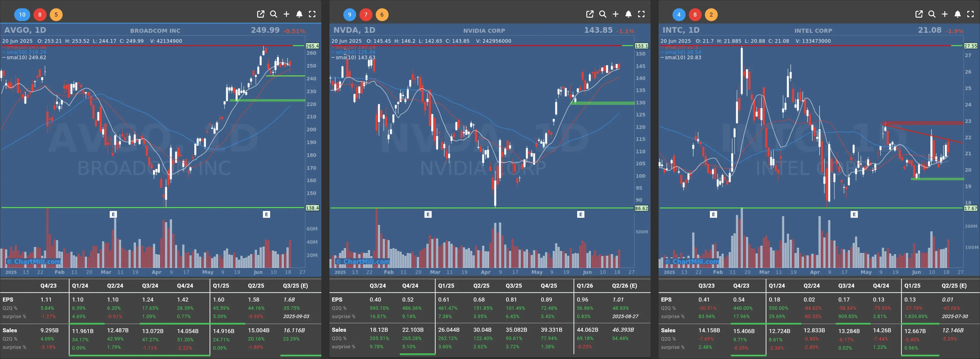
Task: Click NVDA support price label 86.62
Action: pyautogui.click(x=641, y=208)
